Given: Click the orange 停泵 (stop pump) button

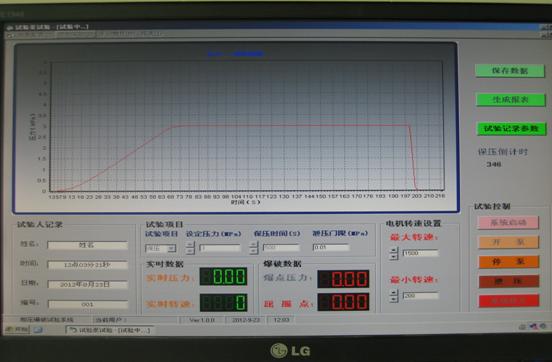Looking at the screenshot, I should tap(509, 262).
